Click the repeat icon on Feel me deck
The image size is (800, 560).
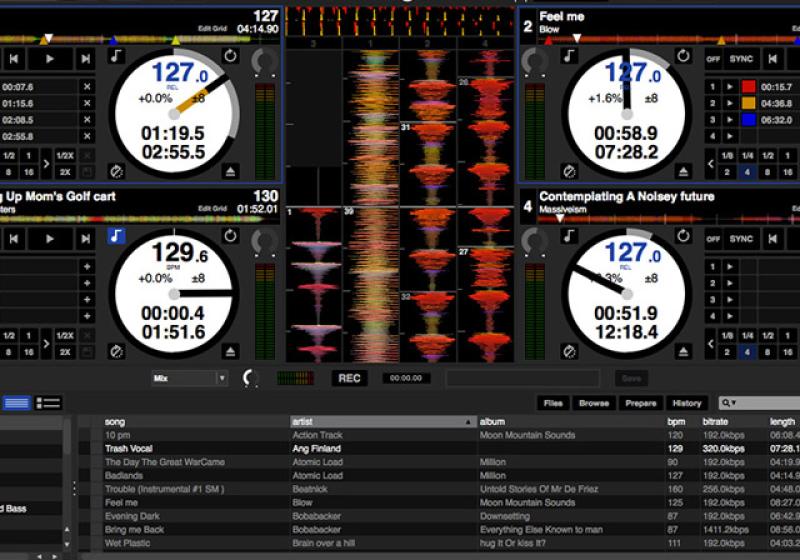(684, 57)
